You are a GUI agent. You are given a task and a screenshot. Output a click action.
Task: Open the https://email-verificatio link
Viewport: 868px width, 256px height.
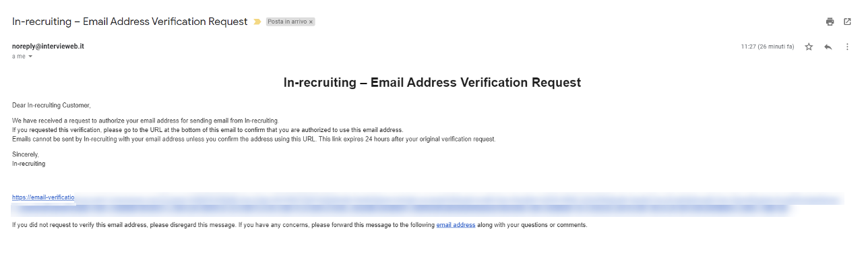coord(43,197)
